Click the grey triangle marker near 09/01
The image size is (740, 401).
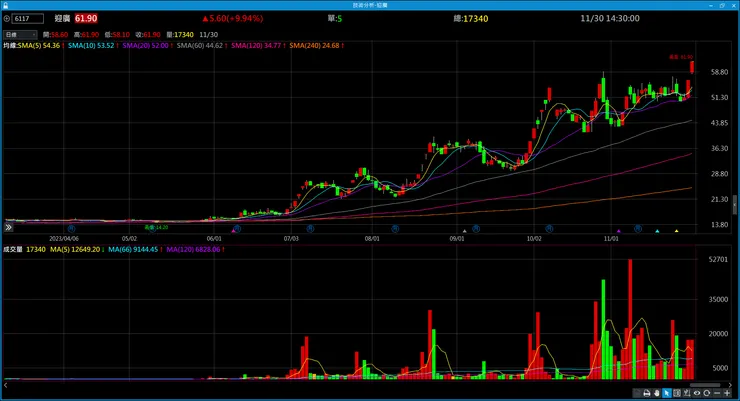[464, 231]
